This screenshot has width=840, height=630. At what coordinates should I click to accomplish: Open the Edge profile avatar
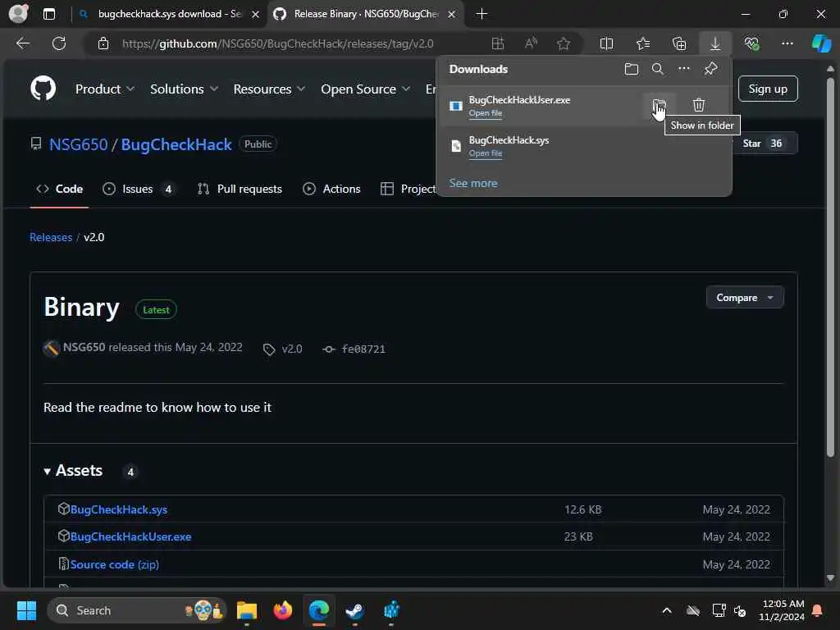(x=18, y=13)
